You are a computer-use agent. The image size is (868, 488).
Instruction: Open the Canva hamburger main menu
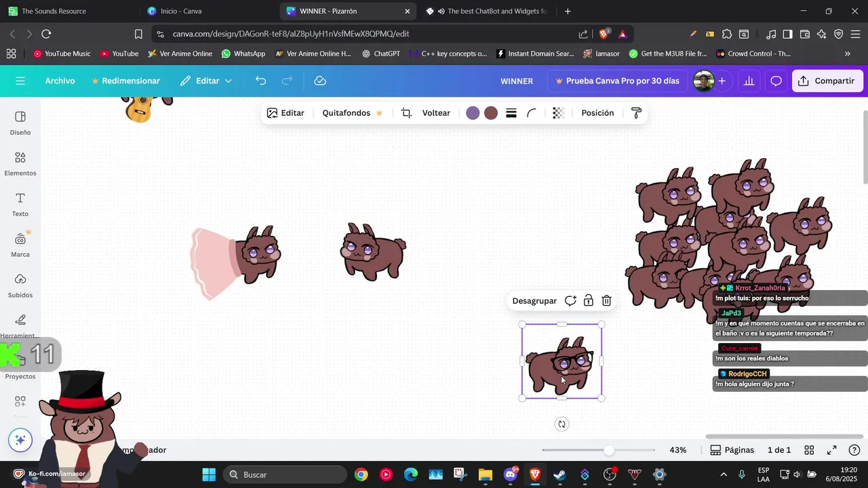point(20,81)
